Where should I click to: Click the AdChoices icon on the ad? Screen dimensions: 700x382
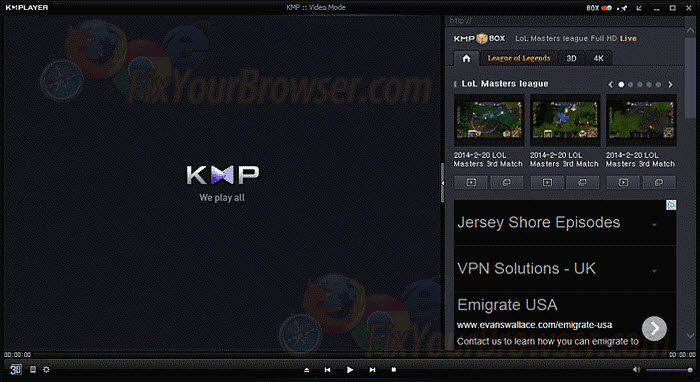[671, 205]
